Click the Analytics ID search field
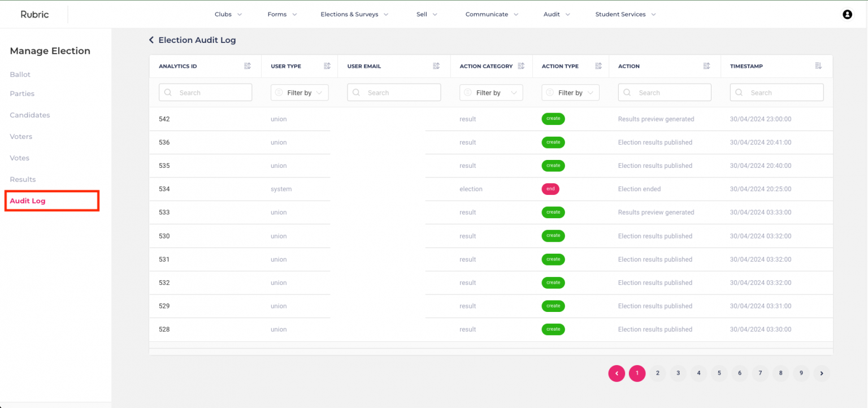The height and width of the screenshot is (408, 868). click(x=205, y=93)
